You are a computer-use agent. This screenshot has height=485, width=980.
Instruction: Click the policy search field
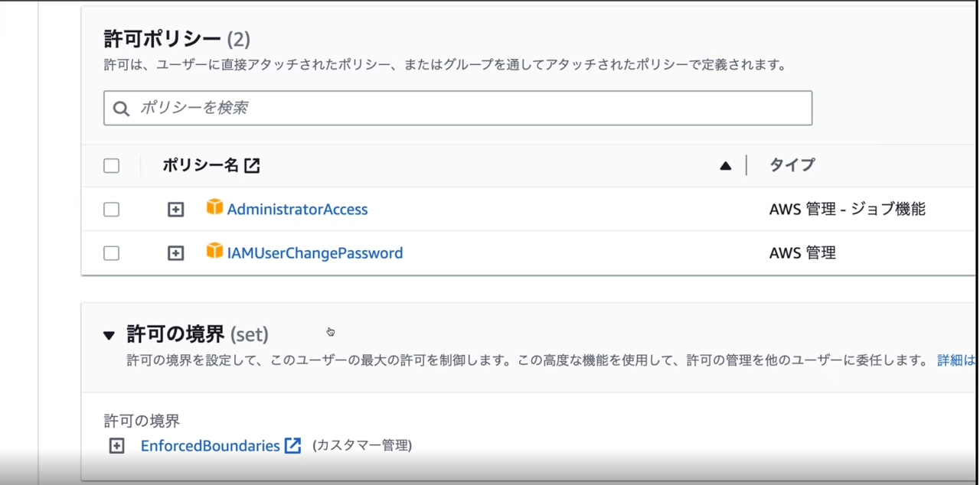458,108
